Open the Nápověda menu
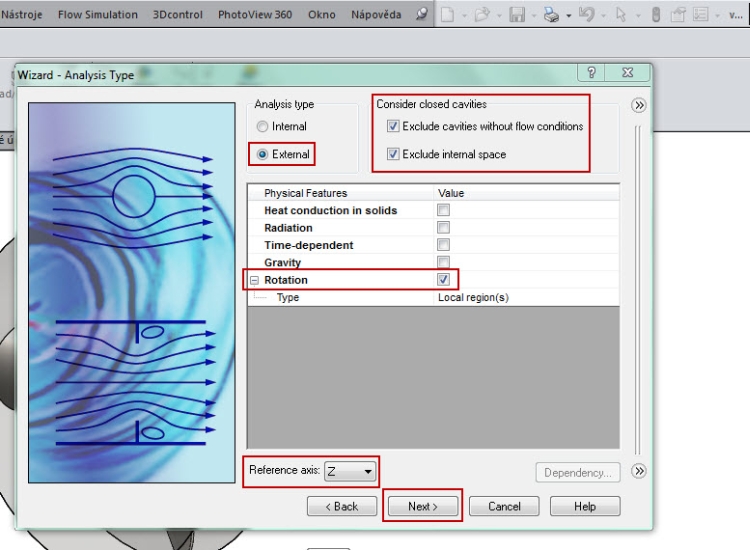 pos(376,15)
